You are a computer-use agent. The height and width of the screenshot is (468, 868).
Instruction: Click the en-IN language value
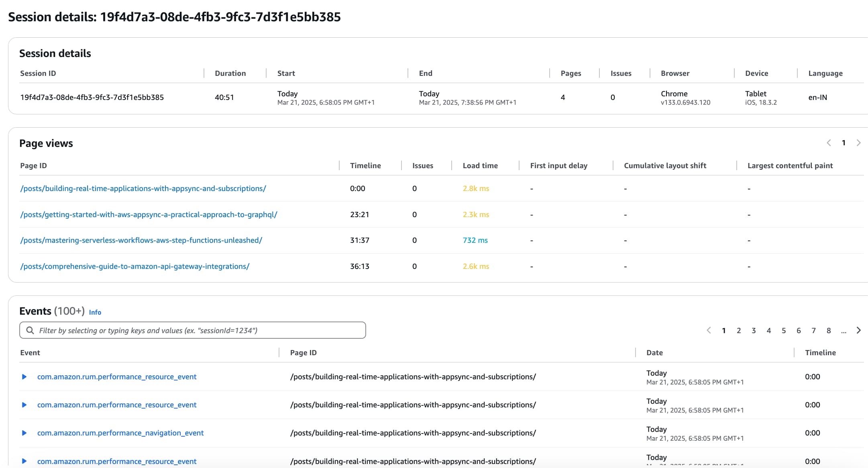point(818,98)
